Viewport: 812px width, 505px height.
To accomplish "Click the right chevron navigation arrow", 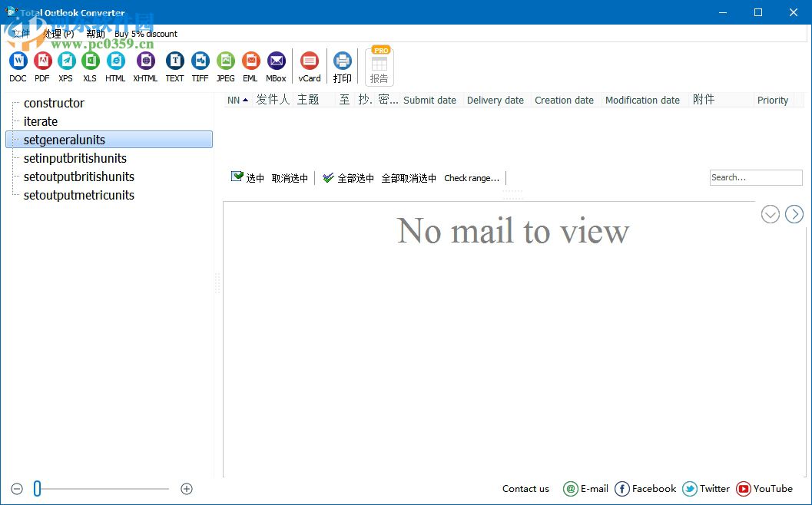I will 794,214.
